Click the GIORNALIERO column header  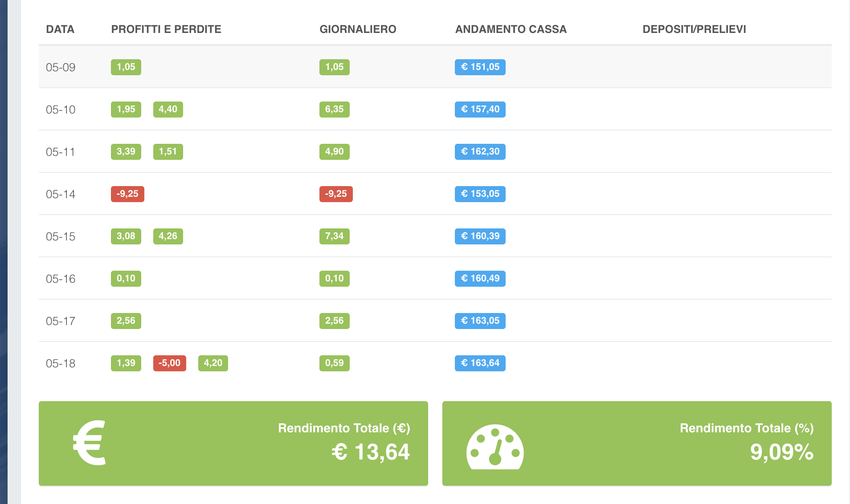click(x=358, y=29)
